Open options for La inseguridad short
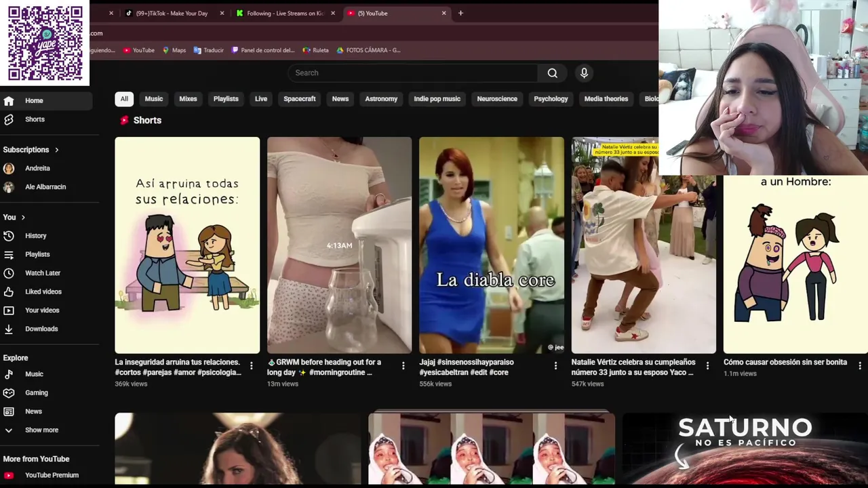This screenshot has height=488, width=868. [x=251, y=366]
